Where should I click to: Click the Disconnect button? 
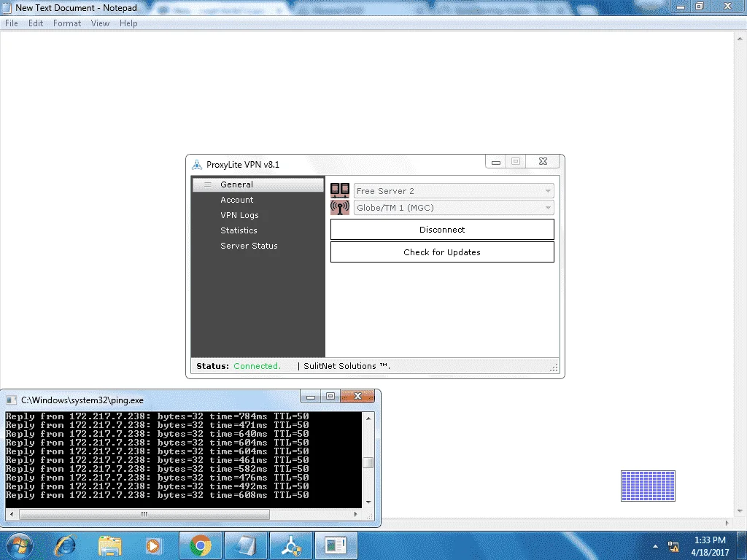point(442,230)
